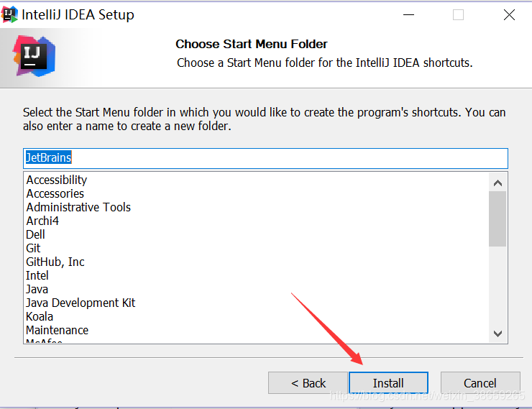
Task: Click the large IntelliJ IJ logo
Action: coord(35,56)
